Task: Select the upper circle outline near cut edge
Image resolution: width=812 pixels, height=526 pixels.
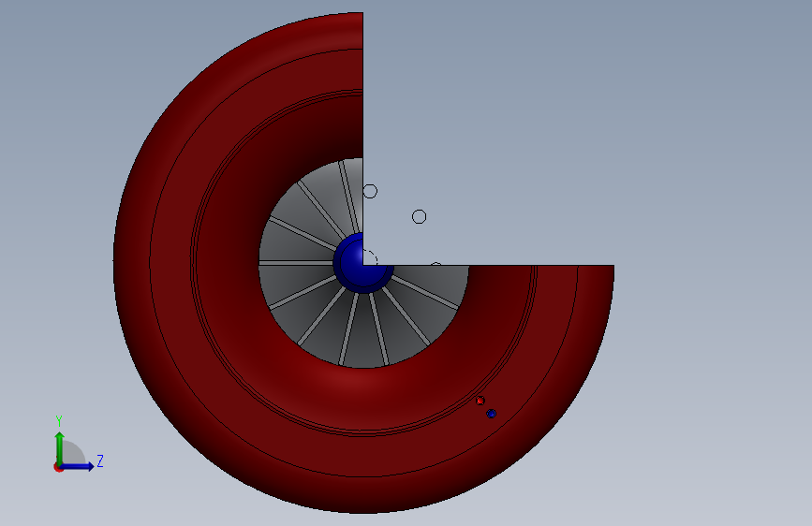Action: coord(370,192)
